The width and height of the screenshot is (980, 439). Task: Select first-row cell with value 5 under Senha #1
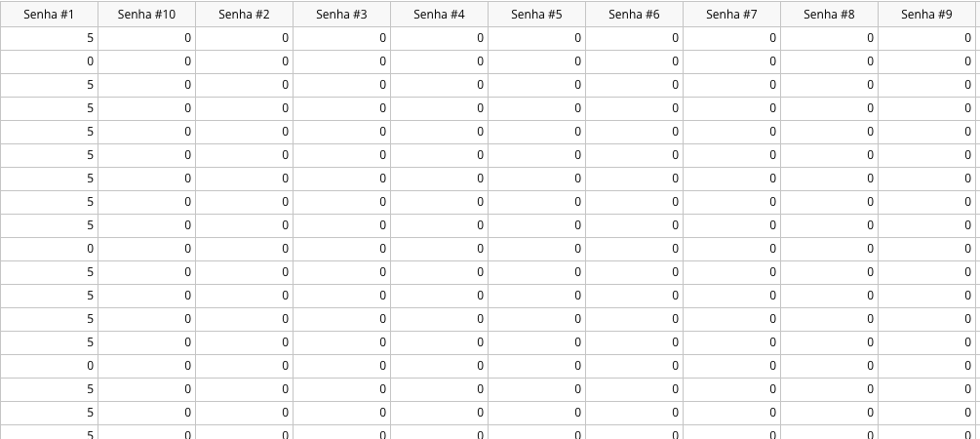(x=49, y=38)
